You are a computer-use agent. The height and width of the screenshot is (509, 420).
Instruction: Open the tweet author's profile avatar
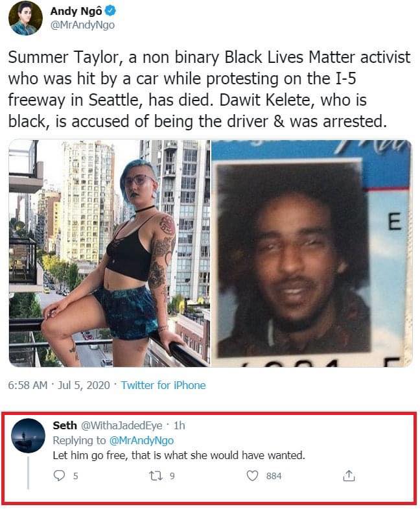tap(26, 18)
